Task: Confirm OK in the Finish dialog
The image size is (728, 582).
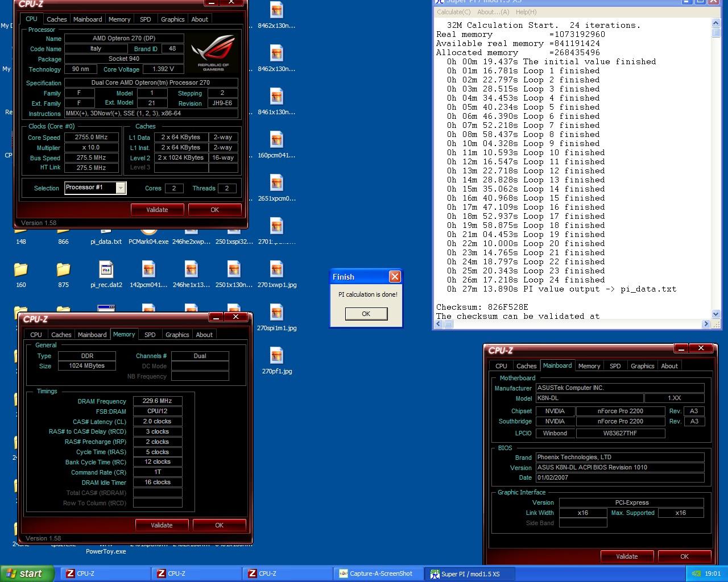Action: tap(366, 314)
